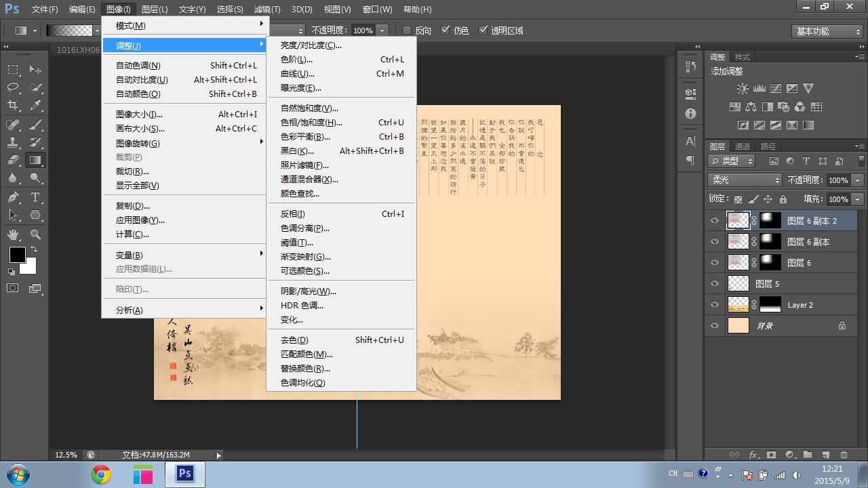Open the History panel icon
Viewport: 868px width, 488px height.
pos(690,66)
